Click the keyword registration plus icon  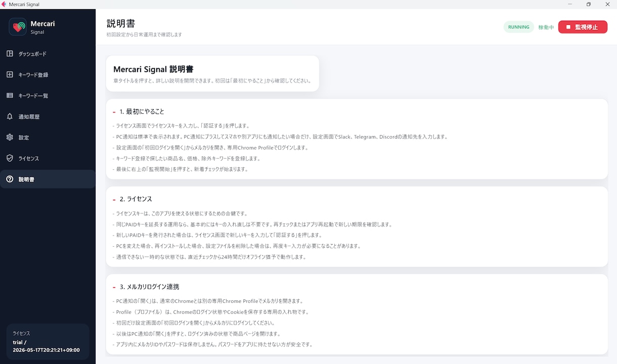(x=10, y=75)
